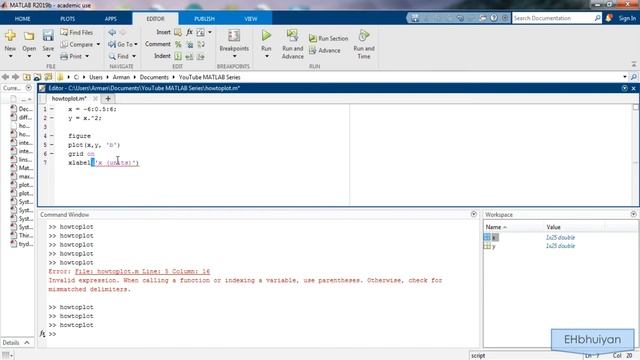The width and height of the screenshot is (640, 360).
Task: Click the insert function fx icon
Action: [x=189, y=32]
